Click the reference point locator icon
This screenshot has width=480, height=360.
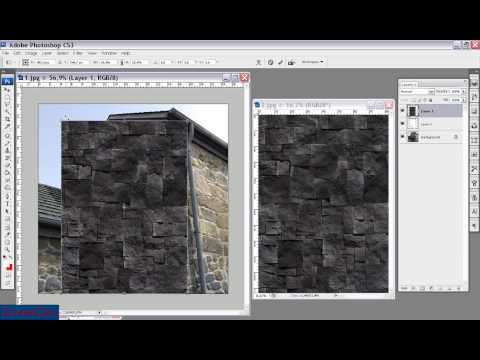[x=26, y=62]
